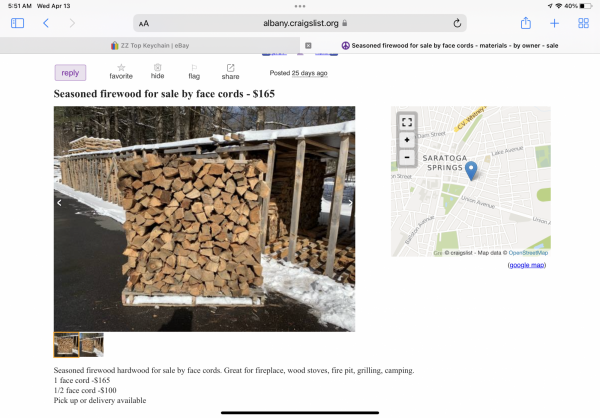Open the share option for this posting
This screenshot has height=418, width=600.
[230, 72]
